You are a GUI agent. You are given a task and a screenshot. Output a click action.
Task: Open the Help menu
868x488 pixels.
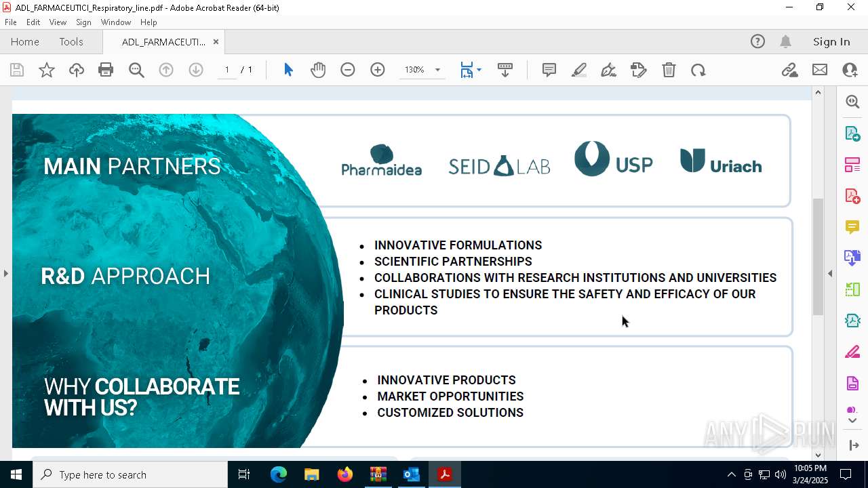149,22
